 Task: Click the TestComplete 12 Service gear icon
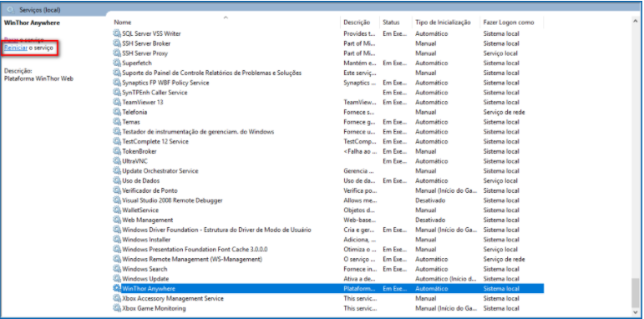point(117,142)
